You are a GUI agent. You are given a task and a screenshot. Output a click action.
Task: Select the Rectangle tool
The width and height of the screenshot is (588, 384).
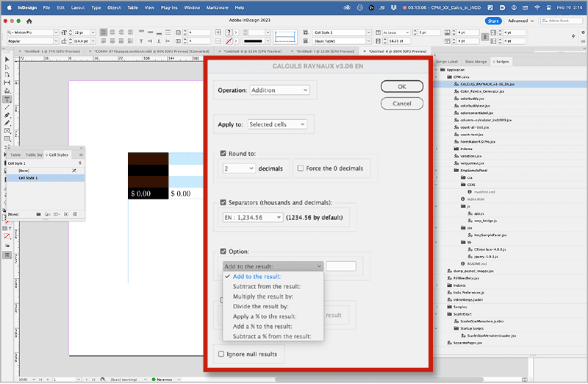pos(7,139)
